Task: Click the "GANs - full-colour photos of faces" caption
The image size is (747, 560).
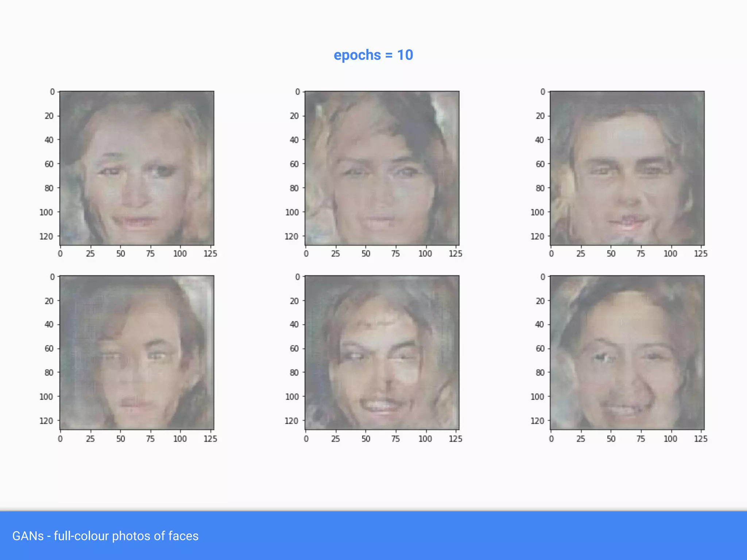Action: (x=105, y=536)
